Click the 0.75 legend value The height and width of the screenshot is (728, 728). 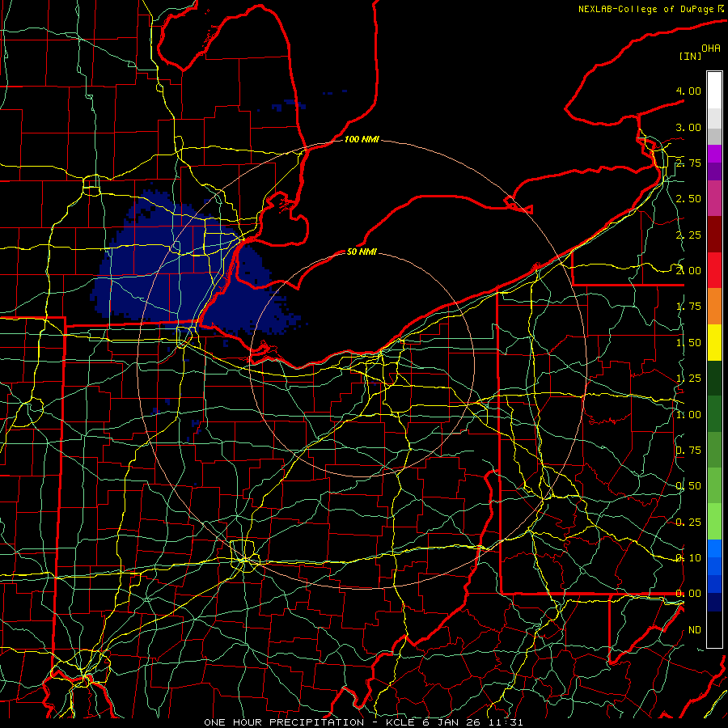(x=688, y=451)
